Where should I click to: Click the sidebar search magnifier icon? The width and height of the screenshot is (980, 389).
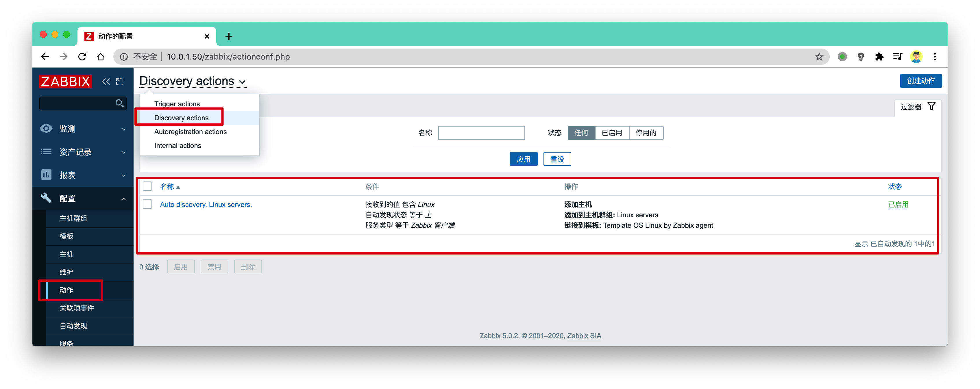point(119,103)
